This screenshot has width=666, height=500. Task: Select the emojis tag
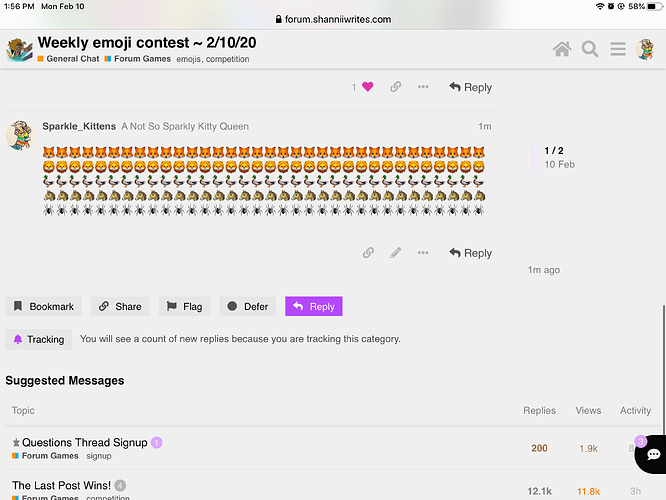pyautogui.click(x=189, y=59)
